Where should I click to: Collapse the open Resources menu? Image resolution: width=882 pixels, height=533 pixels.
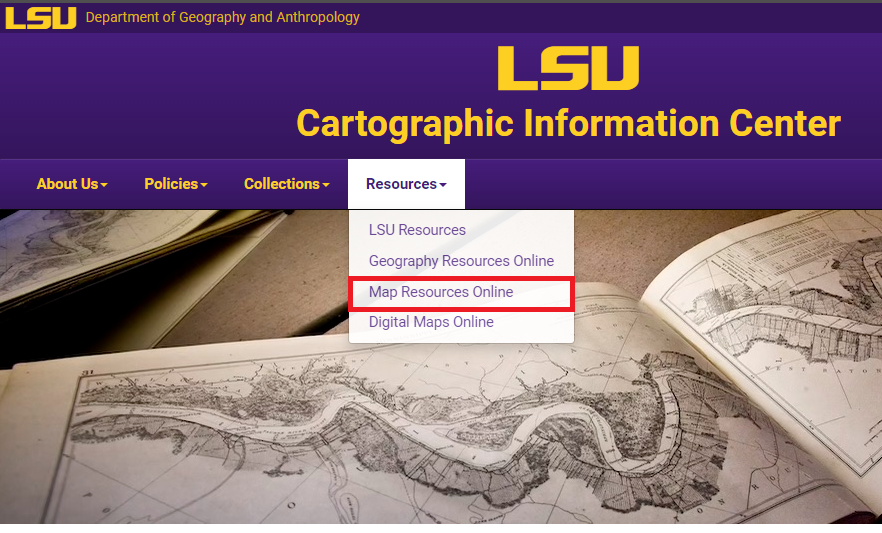[406, 184]
